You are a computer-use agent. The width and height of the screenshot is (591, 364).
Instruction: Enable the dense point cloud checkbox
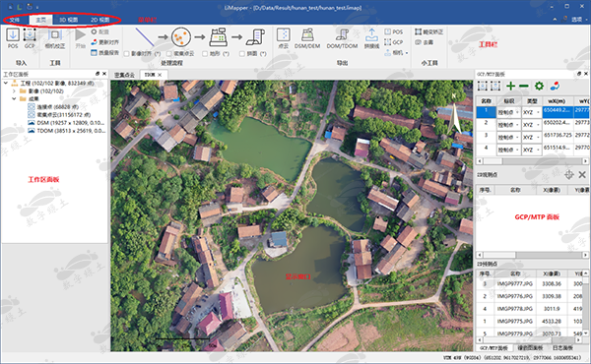pyautogui.click(x=169, y=54)
